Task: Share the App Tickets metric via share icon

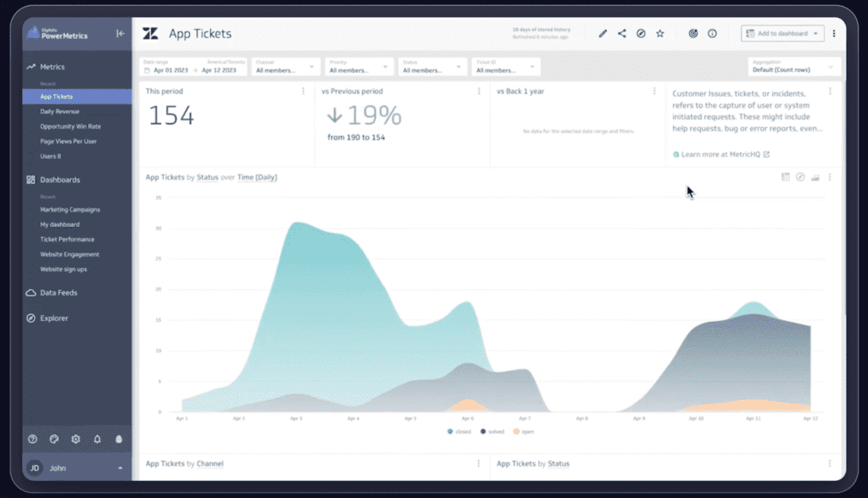Action: coord(622,33)
